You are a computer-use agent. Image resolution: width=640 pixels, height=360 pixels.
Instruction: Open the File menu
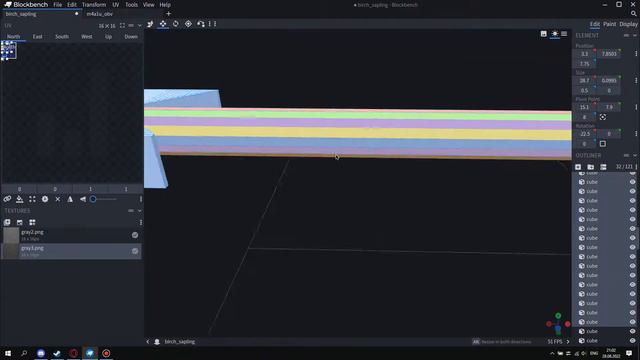58,5
